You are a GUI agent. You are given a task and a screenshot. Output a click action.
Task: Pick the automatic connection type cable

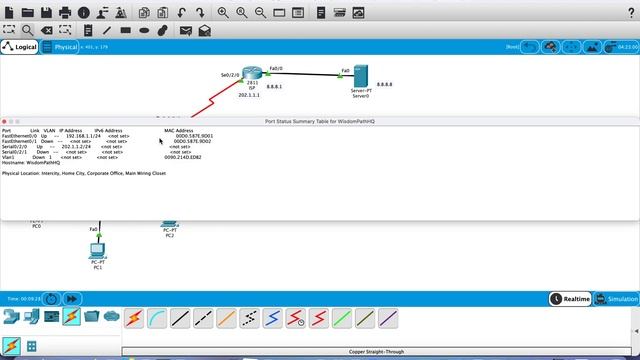coord(134,318)
